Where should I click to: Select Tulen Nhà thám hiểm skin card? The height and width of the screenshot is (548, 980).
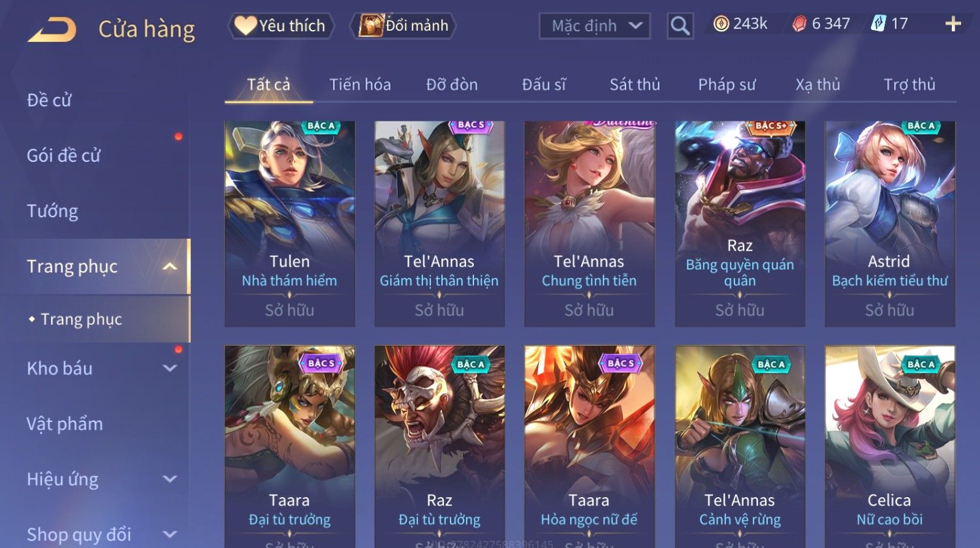coord(290,224)
